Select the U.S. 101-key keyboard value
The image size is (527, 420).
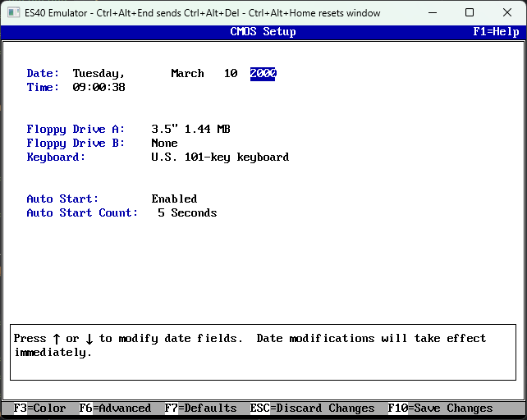click(x=220, y=157)
